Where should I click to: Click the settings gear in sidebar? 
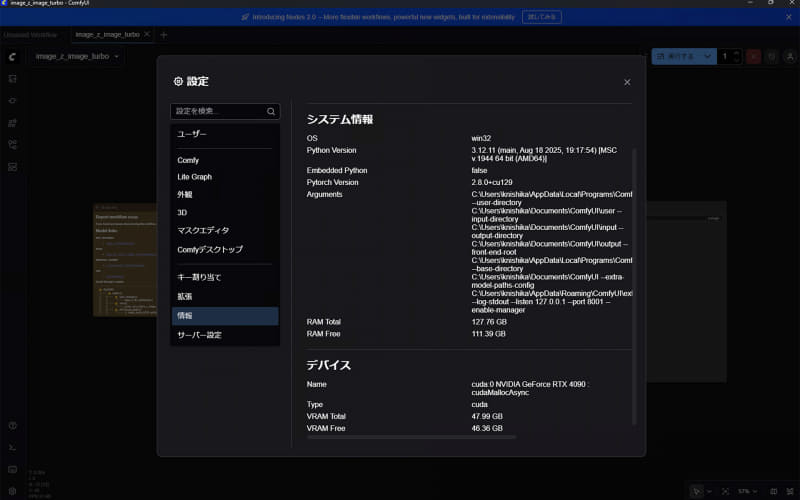(x=13, y=491)
